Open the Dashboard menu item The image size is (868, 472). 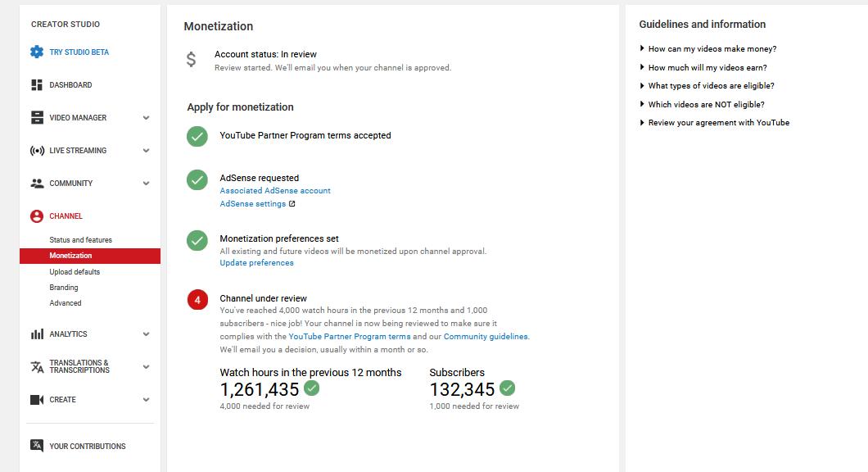71,84
